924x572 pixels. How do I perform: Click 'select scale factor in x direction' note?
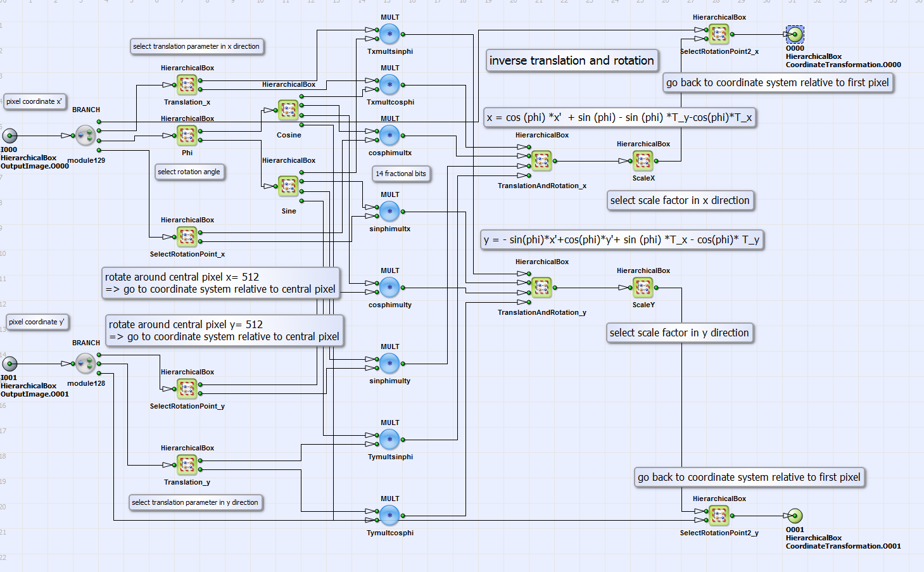tap(680, 200)
